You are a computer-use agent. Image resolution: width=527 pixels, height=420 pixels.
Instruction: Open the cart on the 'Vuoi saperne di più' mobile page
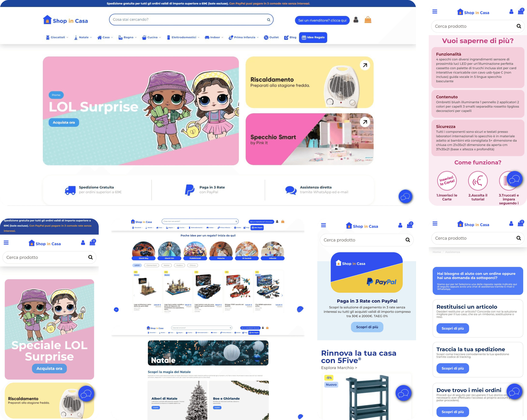click(x=521, y=11)
